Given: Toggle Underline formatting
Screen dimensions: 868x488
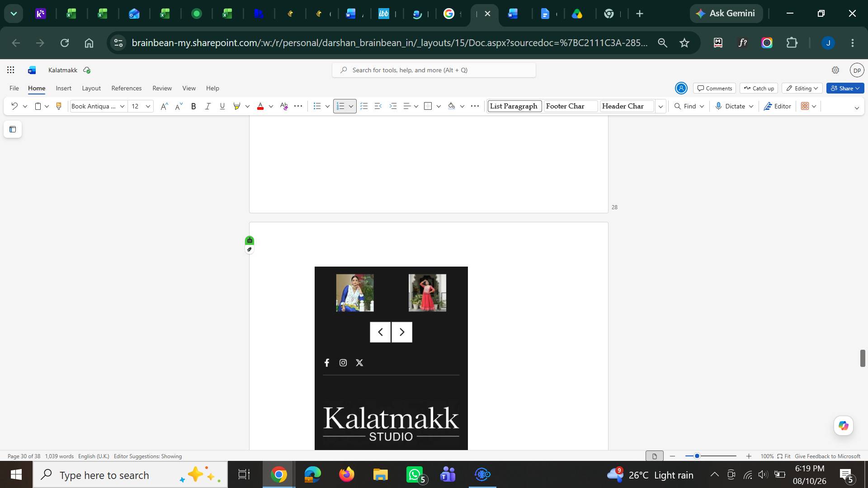Looking at the screenshot, I should pyautogui.click(x=222, y=106).
